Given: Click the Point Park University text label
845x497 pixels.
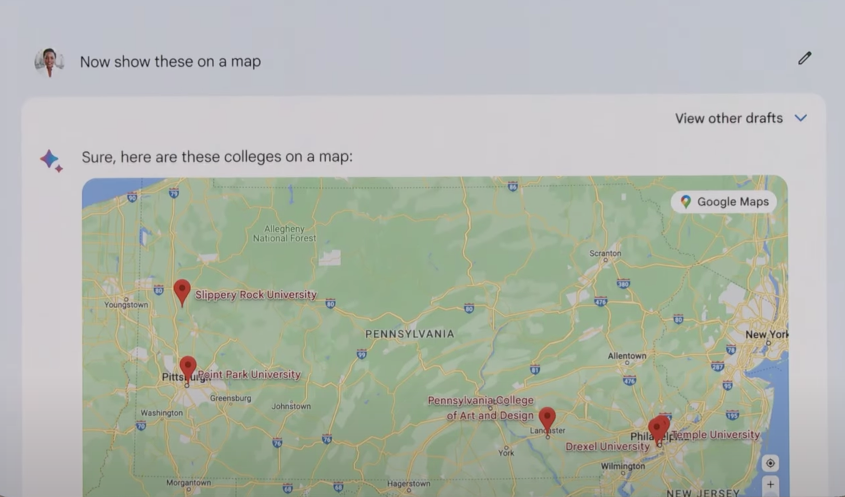Looking at the screenshot, I should 249,374.
